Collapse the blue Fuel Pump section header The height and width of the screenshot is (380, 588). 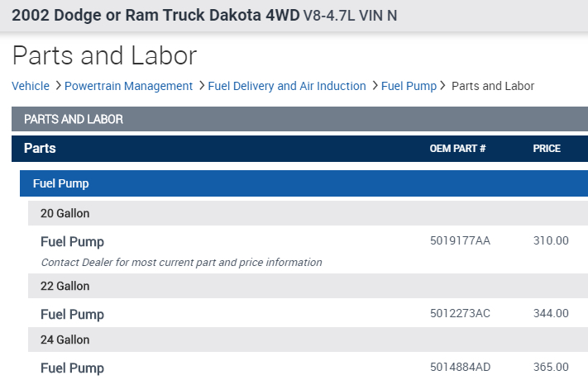(x=304, y=183)
